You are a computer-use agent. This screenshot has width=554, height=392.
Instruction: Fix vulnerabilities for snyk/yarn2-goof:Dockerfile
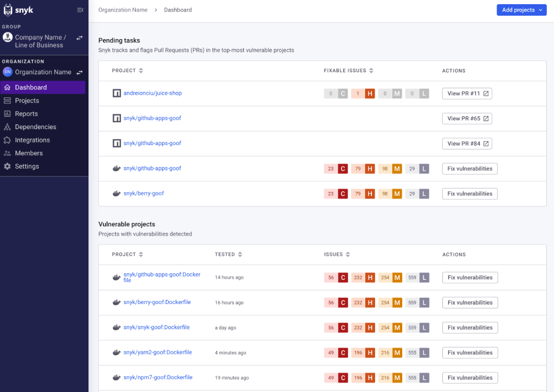coord(470,353)
